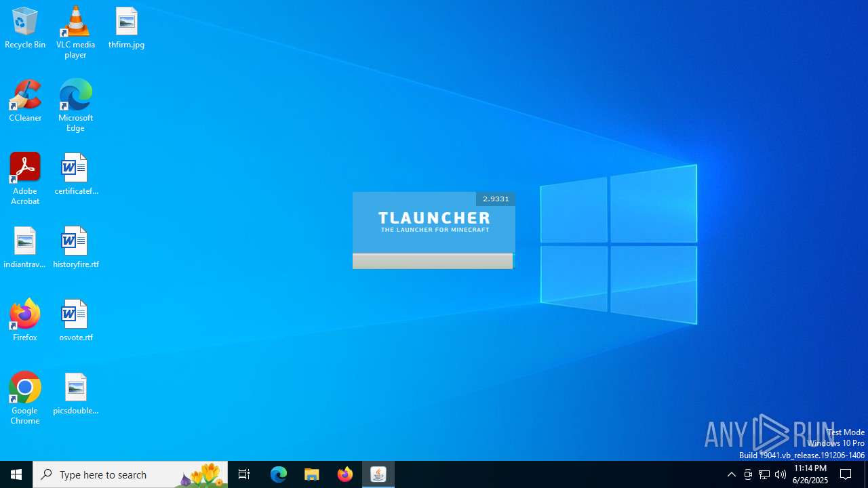Image resolution: width=868 pixels, height=488 pixels.
Task: Click the Show desktop strip on the taskbar
Action: (x=866, y=474)
